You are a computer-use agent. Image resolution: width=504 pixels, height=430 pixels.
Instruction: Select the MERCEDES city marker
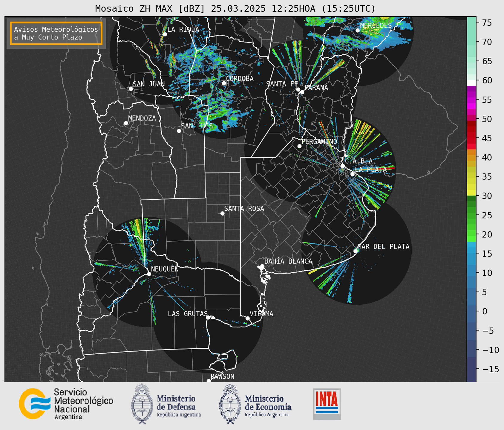tap(357, 31)
